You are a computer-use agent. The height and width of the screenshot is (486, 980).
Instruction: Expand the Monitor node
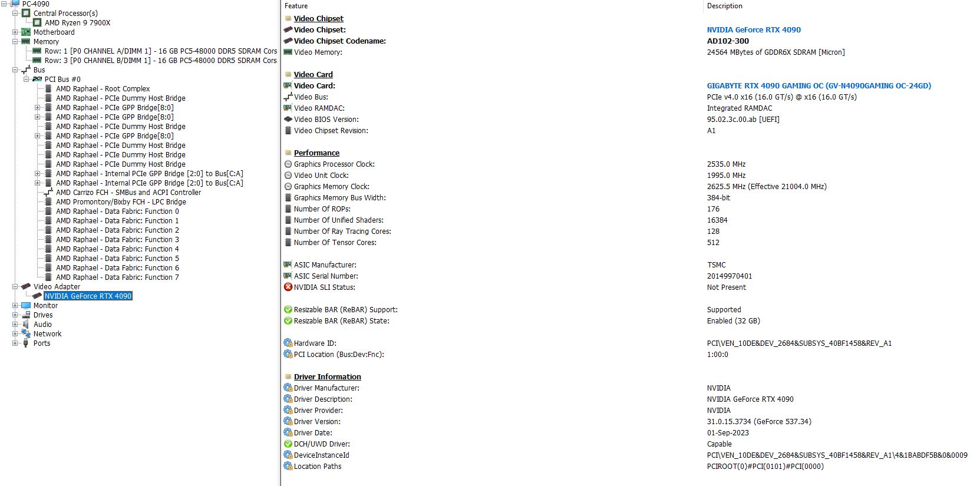[x=15, y=305]
